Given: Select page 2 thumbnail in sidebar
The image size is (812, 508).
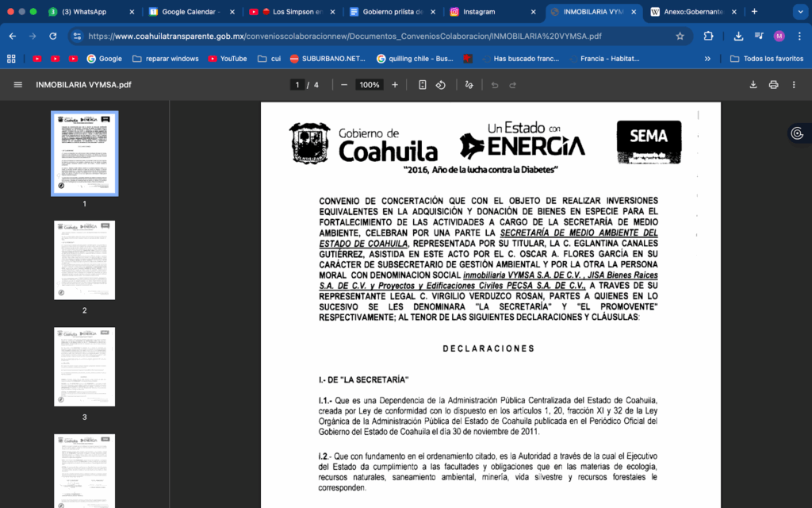Looking at the screenshot, I should point(84,260).
